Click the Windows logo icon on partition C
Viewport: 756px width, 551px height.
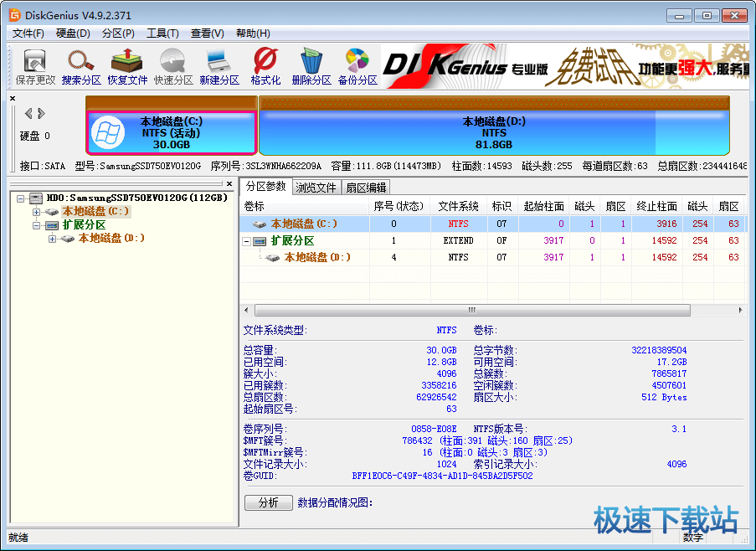[108, 132]
